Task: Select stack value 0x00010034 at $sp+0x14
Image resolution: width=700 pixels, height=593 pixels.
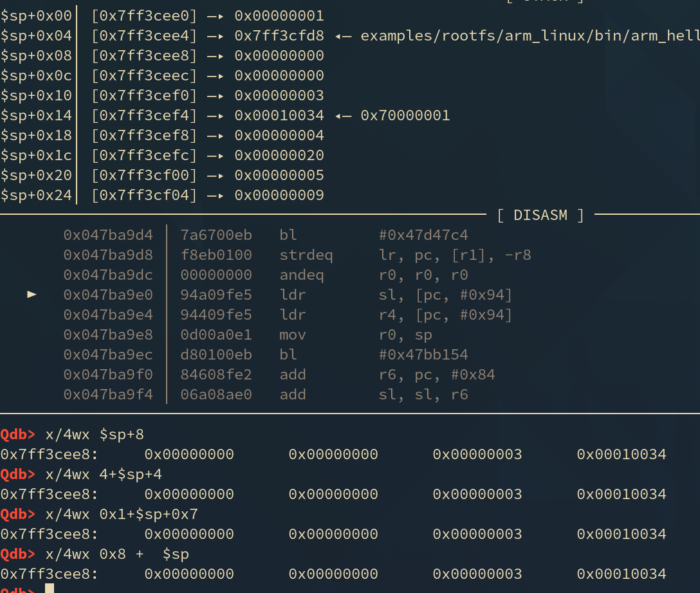Action: pos(279,116)
